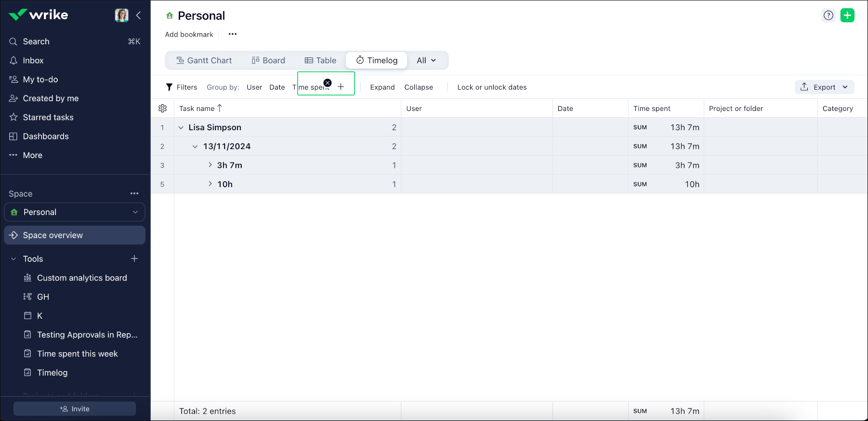Screen dimensions: 868x421
Task: Click the Add bookmark link
Action: tap(189, 34)
